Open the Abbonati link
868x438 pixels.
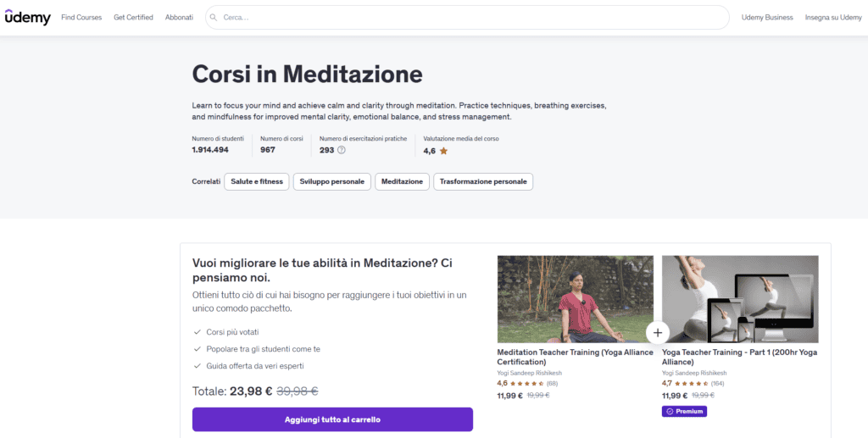click(x=180, y=18)
